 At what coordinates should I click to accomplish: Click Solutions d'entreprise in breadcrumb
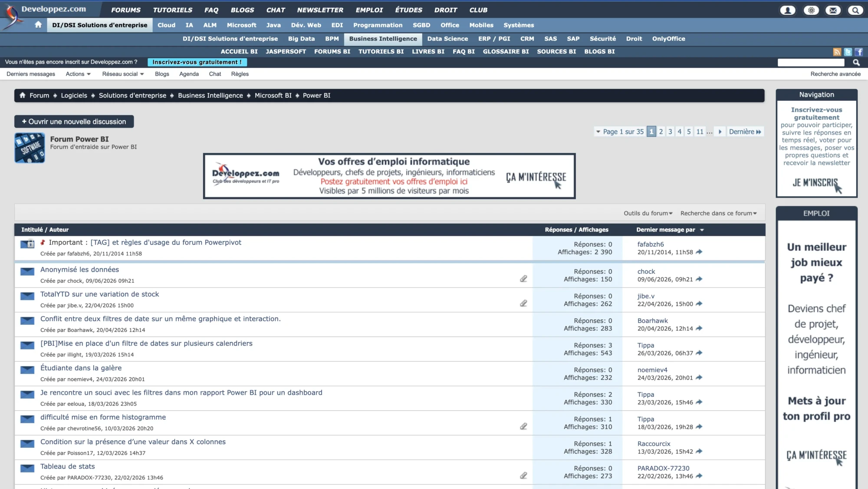click(x=132, y=95)
